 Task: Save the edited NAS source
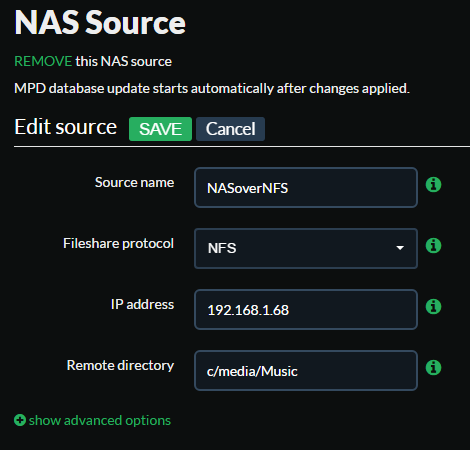pos(160,129)
